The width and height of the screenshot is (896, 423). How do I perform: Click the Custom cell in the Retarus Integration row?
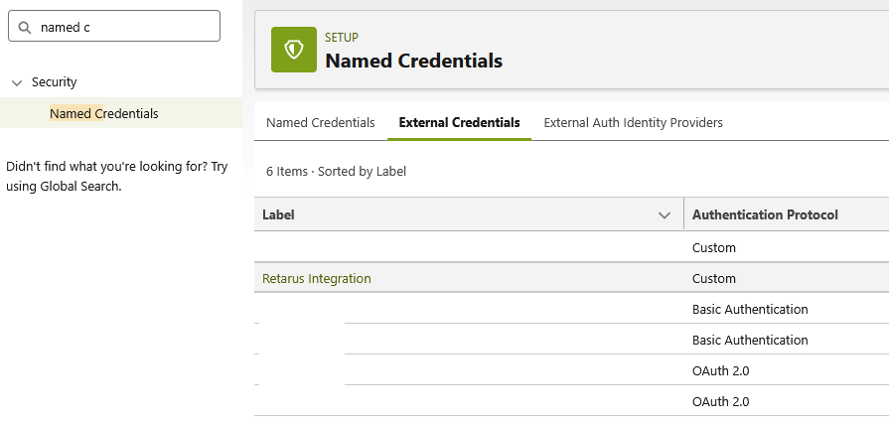coord(714,279)
